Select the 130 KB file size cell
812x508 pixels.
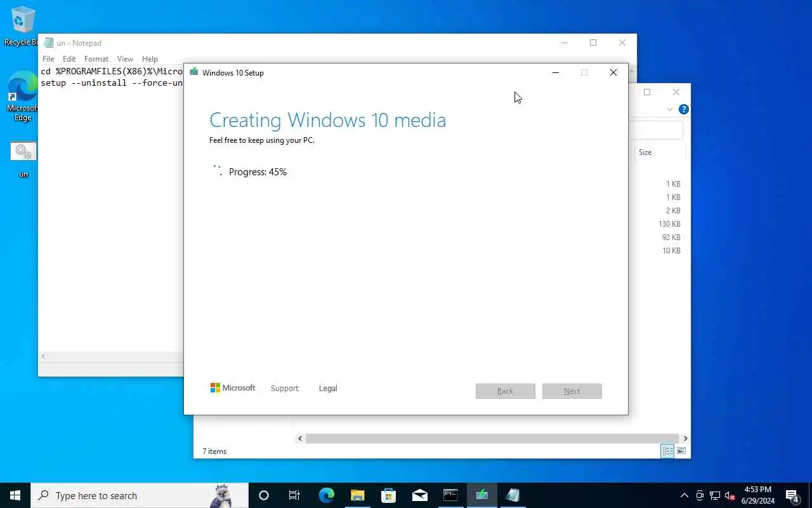point(669,224)
